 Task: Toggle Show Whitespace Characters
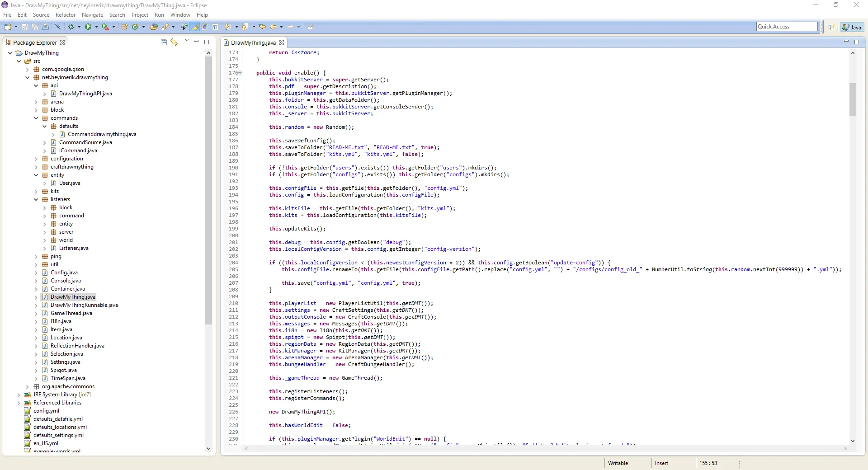click(216, 27)
